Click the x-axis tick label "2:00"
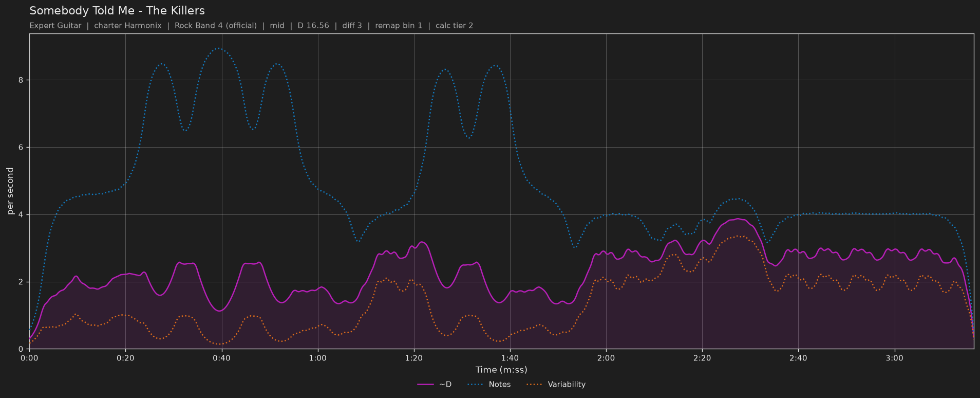This screenshot has width=980, height=398. tap(606, 358)
